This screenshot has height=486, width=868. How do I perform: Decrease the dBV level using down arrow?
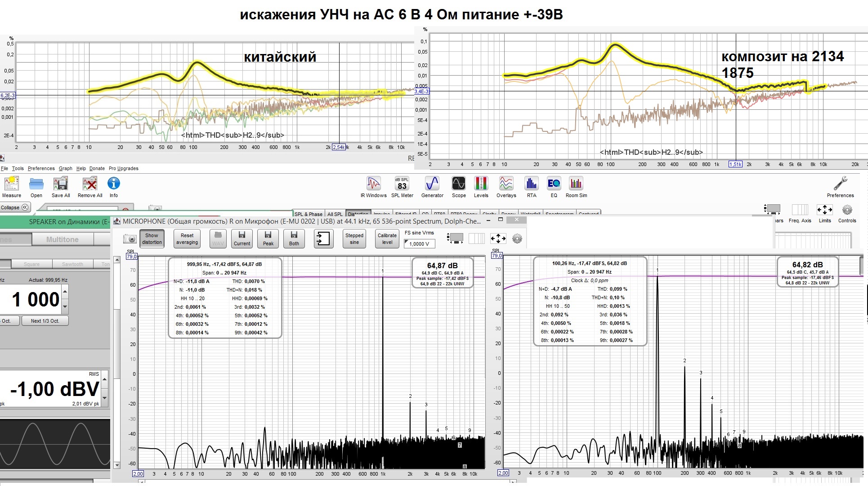pos(105,398)
